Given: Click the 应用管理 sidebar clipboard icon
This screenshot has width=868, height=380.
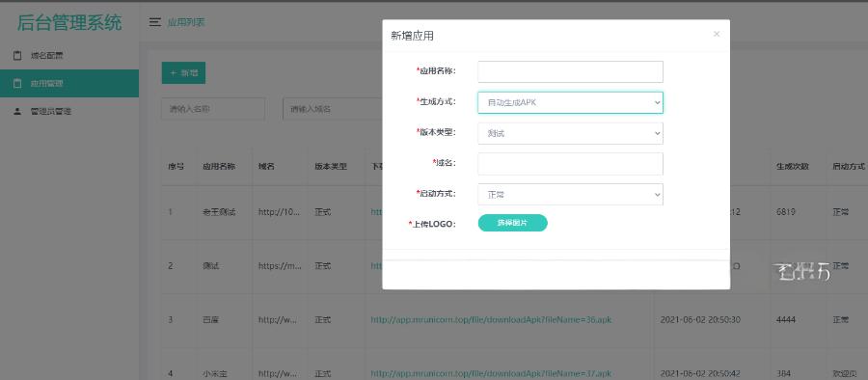Looking at the screenshot, I should coord(17,83).
